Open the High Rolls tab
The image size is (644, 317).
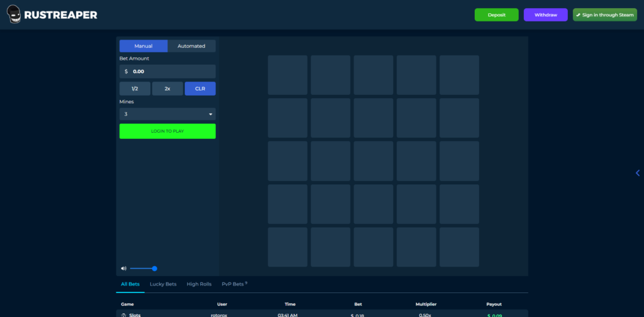tap(199, 284)
